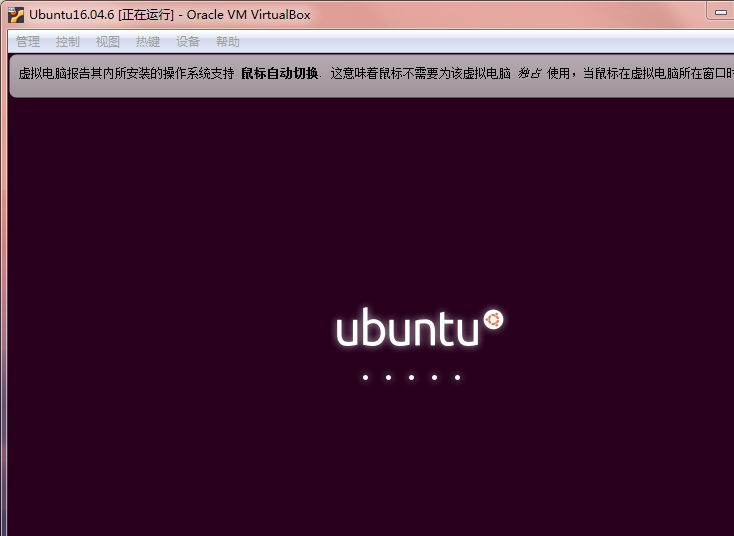Open the 视图 menu

108,42
